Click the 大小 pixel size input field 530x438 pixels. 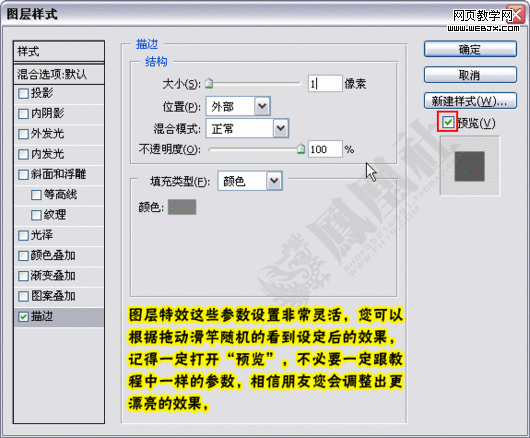tap(325, 83)
